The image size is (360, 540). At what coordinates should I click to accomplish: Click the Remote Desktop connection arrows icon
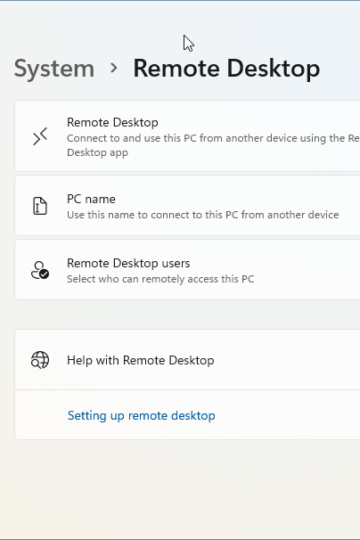coord(40,136)
